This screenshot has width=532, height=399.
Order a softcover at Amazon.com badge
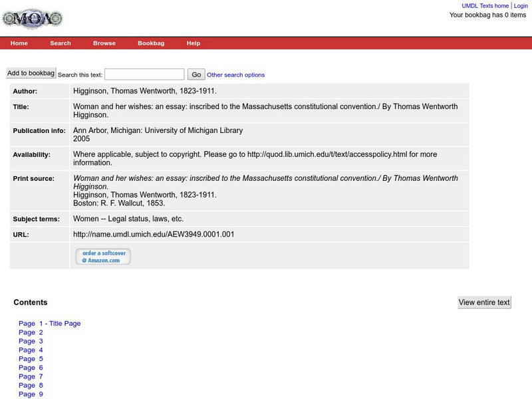[x=103, y=257]
